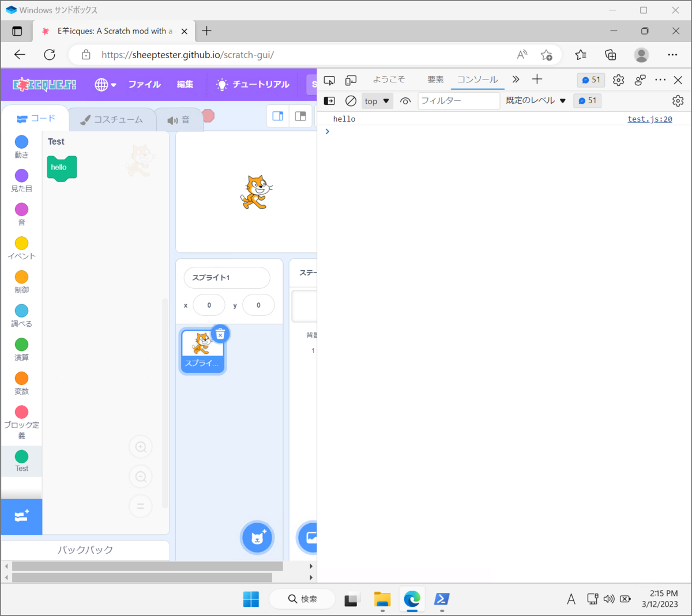Open DevTools customize ellipsis menu
The width and height of the screenshot is (692, 616).
(660, 80)
